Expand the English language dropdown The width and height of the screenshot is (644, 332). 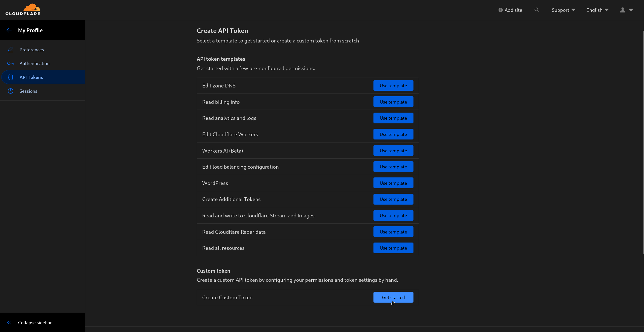coord(597,10)
